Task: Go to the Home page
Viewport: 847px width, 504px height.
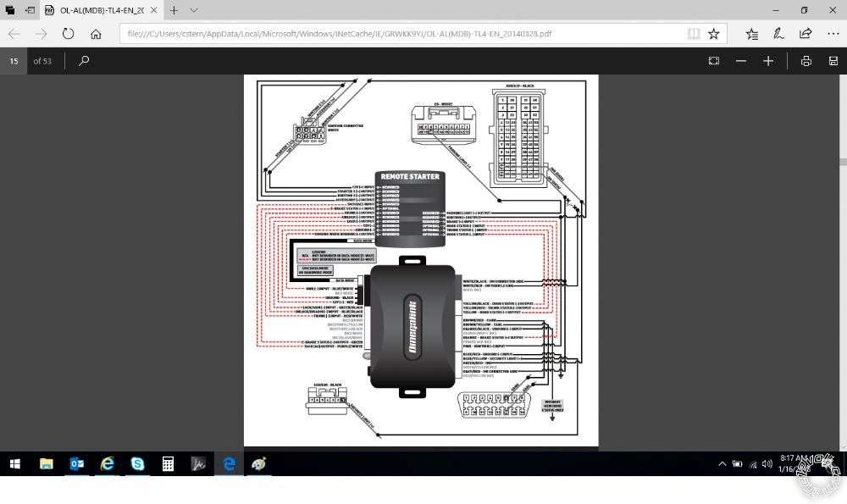Action: coord(96,34)
